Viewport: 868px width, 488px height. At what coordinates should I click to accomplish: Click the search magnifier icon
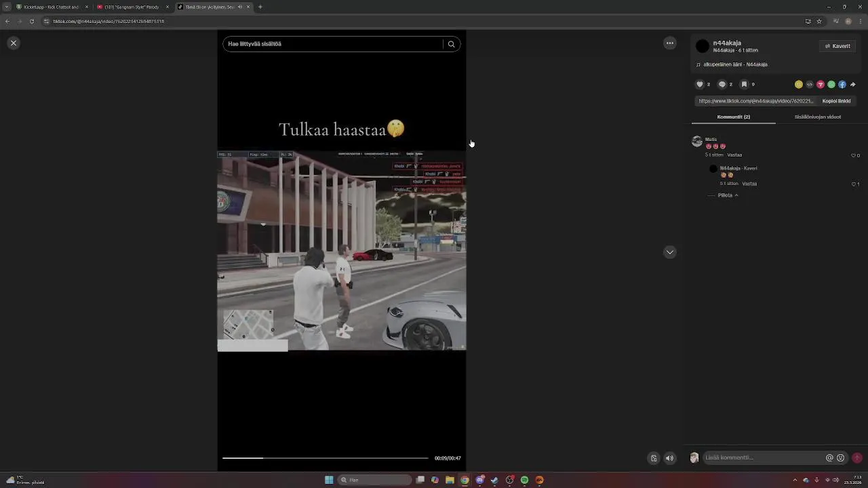point(452,44)
